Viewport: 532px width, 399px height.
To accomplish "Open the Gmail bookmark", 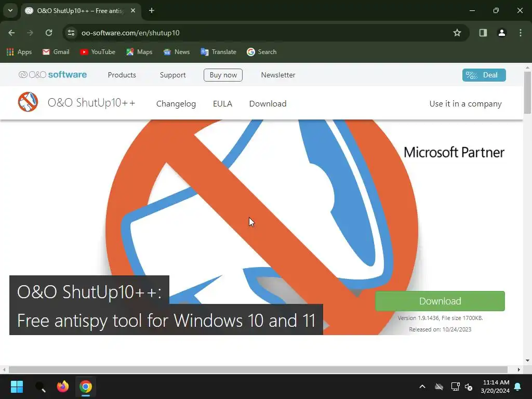I will [x=56, y=52].
